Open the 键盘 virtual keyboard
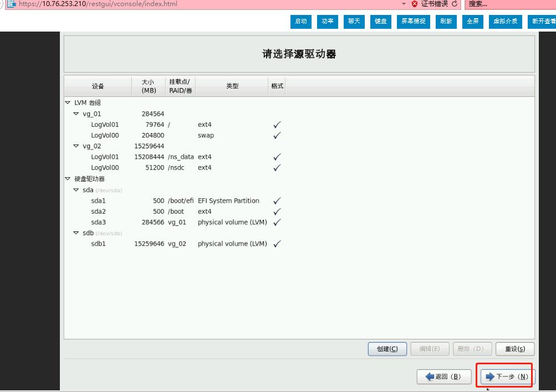The height and width of the screenshot is (392, 556). [x=381, y=22]
